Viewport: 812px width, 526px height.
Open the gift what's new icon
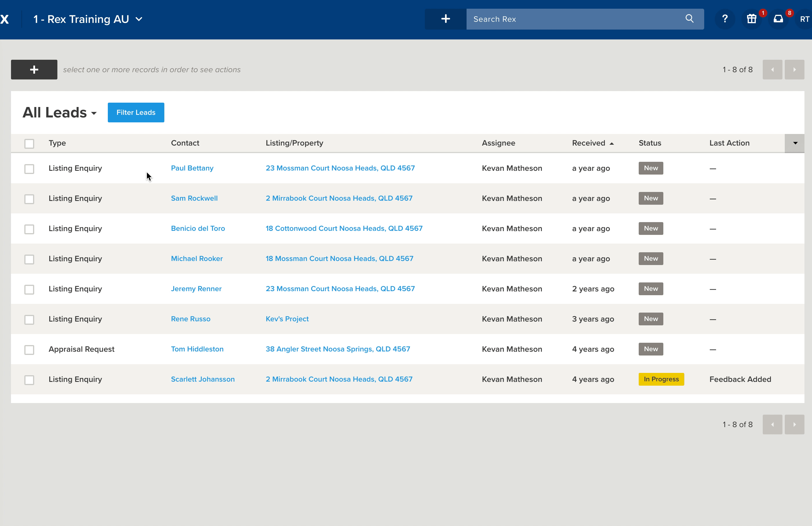(x=751, y=19)
